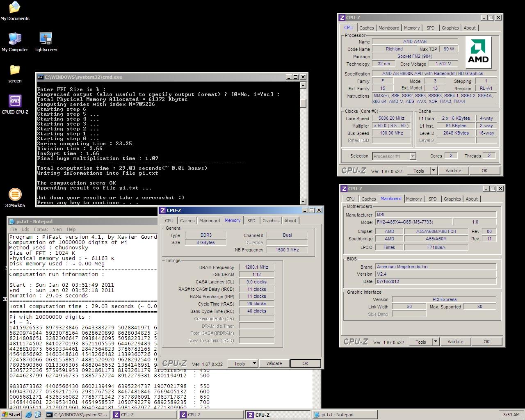The image size is (525, 420).
Task: Click the Internet Explorer quick launch icon
Action: click(28, 415)
